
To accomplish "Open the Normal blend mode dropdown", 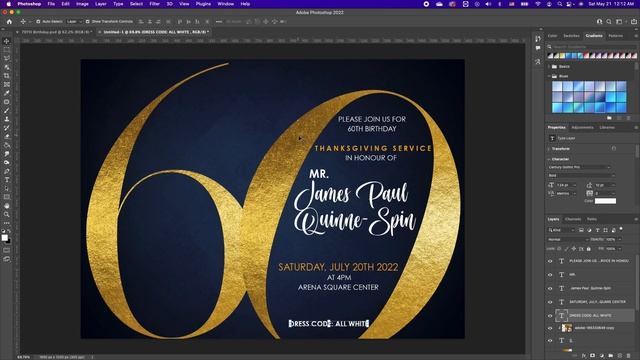I will (x=567, y=240).
